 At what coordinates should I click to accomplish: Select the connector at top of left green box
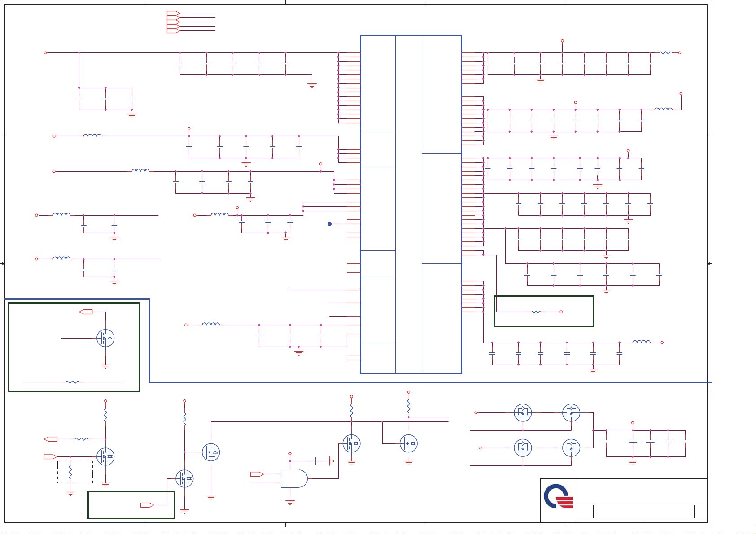coord(86,312)
